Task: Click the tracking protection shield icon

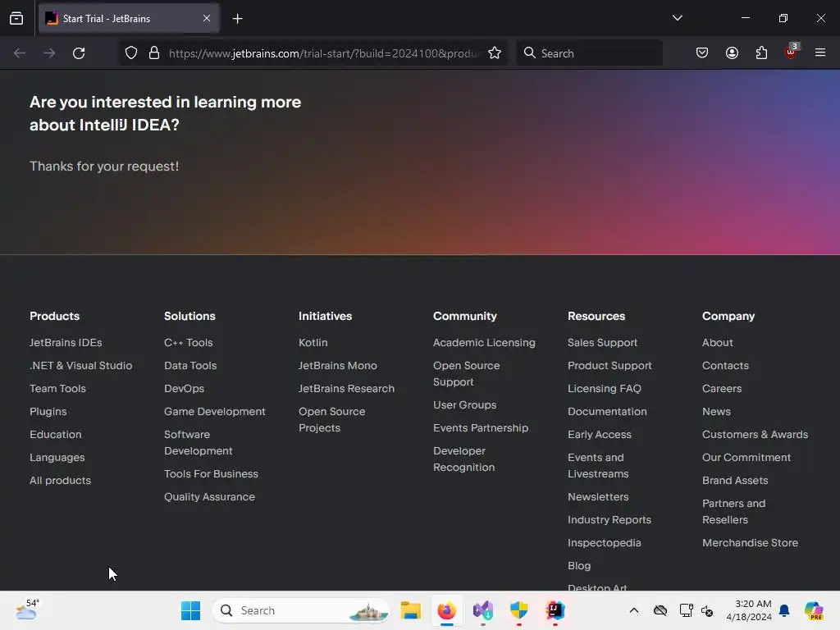Action: click(131, 53)
